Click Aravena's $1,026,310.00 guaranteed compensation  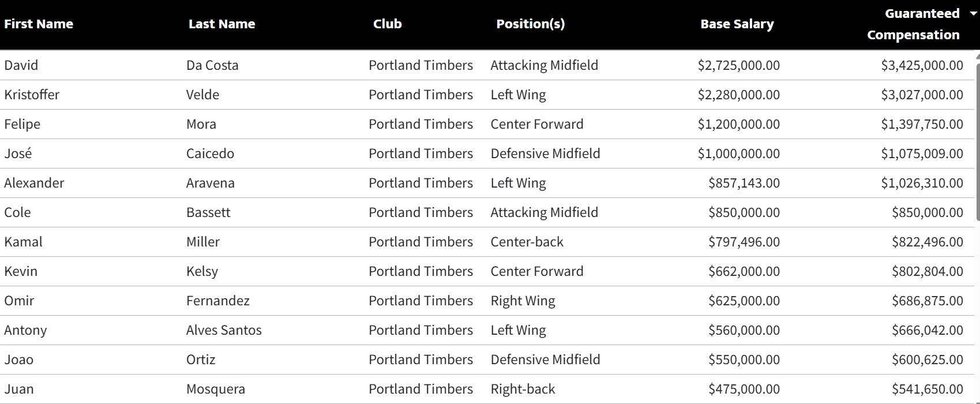click(922, 183)
